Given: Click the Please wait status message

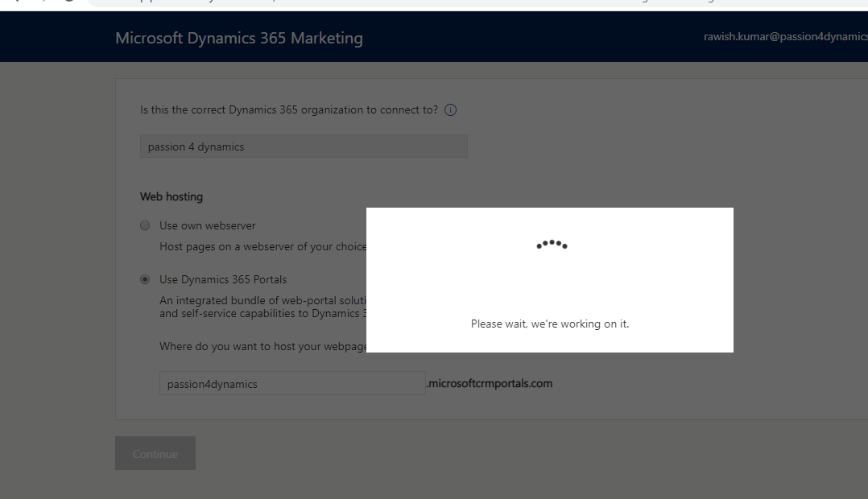Looking at the screenshot, I should (x=550, y=324).
